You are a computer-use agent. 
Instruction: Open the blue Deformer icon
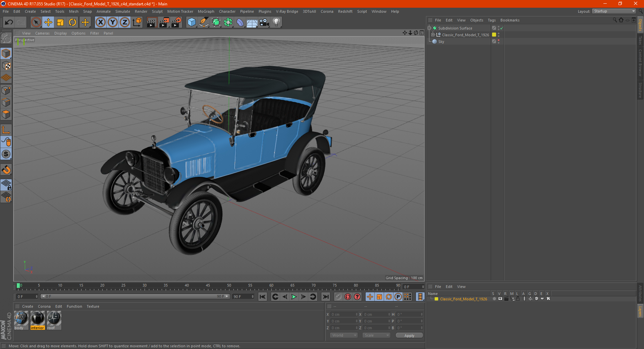tap(240, 22)
